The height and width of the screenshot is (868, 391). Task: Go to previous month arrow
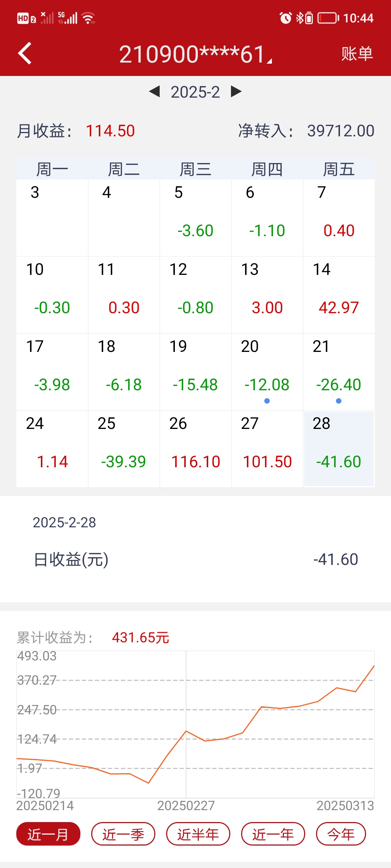(x=155, y=92)
